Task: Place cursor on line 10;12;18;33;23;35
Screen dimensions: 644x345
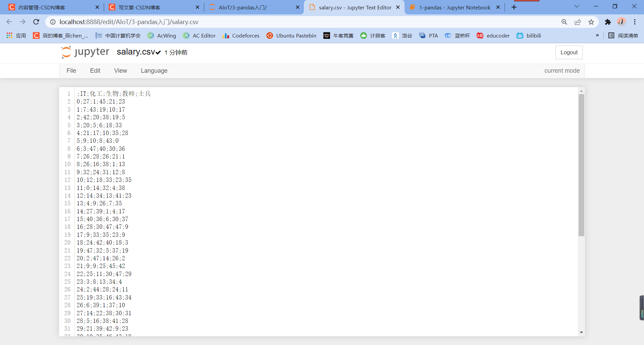Action: click(x=104, y=180)
